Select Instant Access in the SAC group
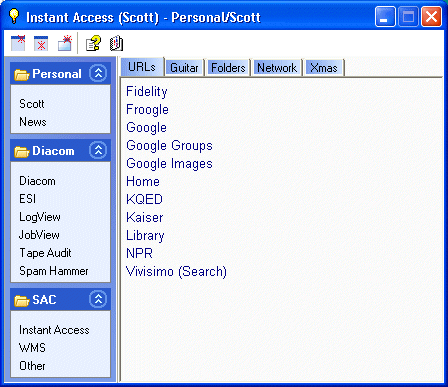 (x=54, y=330)
